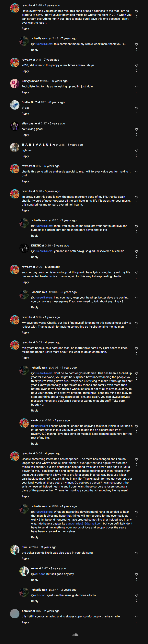The image size is (148, 644).
Task: Like SavvyLovves' comment via heart icon
Action: 137,87
